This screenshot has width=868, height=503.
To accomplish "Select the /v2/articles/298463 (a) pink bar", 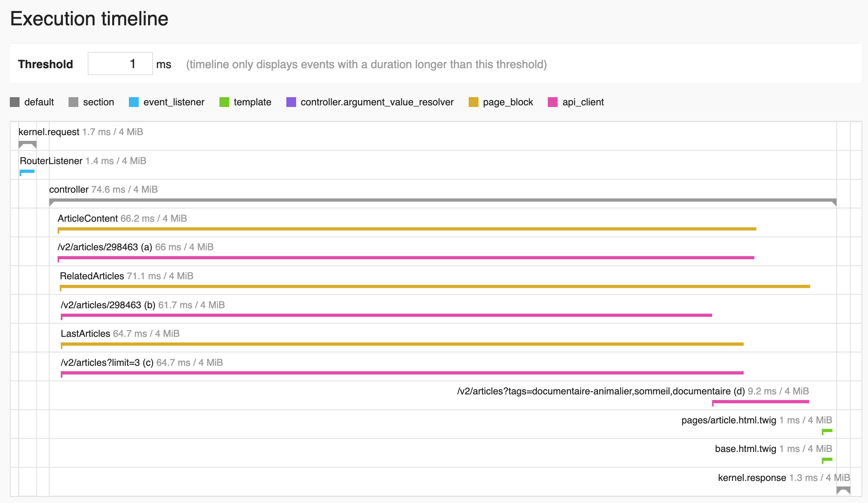I will 406,258.
